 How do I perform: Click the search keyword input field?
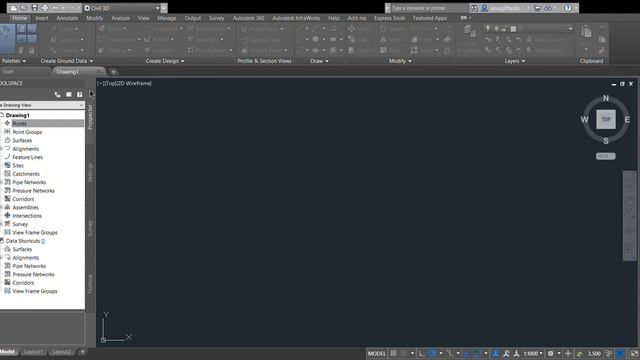429,8
